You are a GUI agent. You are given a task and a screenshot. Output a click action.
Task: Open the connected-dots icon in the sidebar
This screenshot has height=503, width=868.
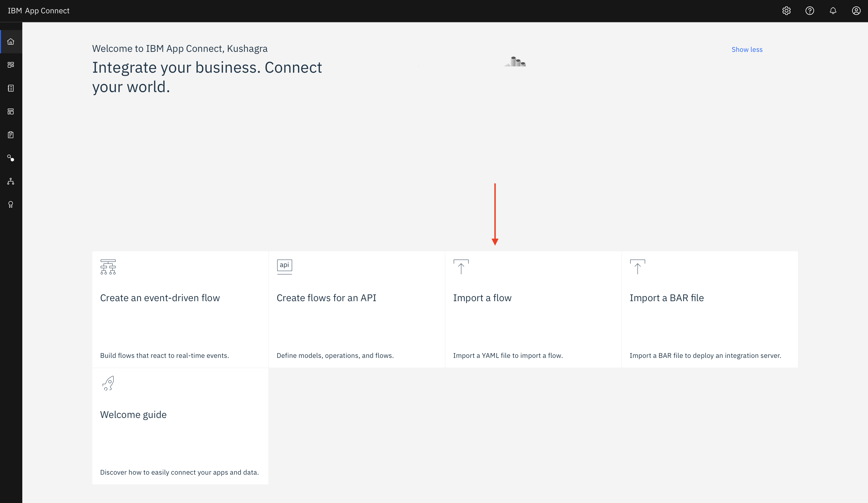tap(11, 158)
